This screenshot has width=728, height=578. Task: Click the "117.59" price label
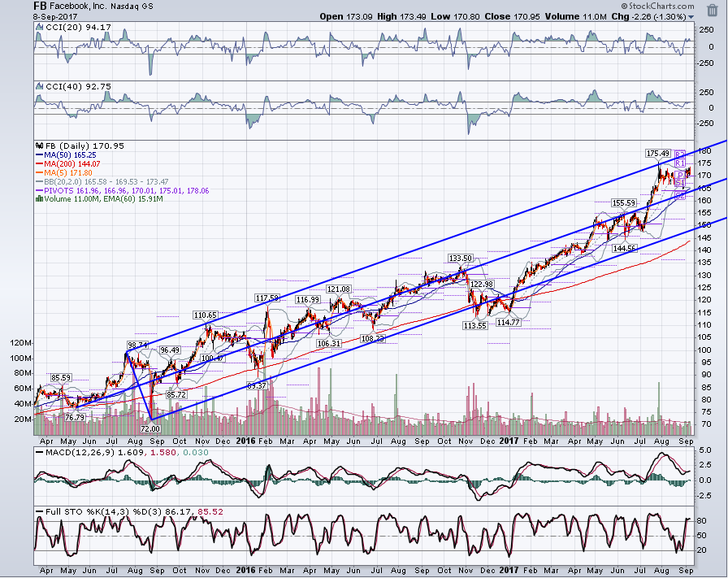coord(267,298)
